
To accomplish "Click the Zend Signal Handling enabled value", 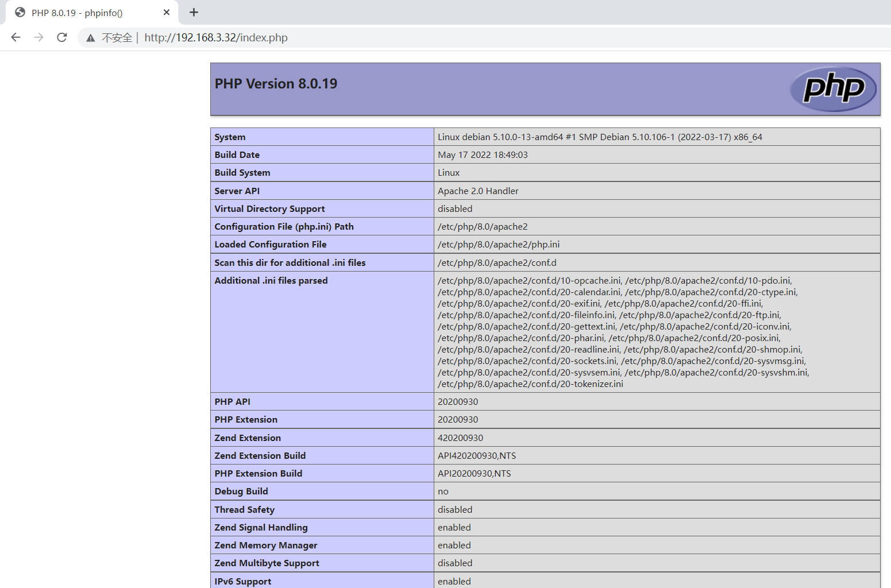I will coord(454,528).
